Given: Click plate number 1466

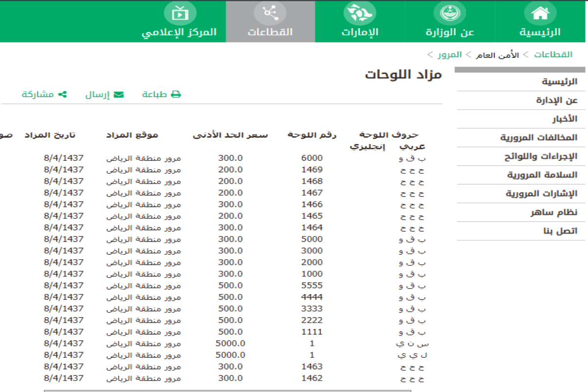Looking at the screenshot, I should [x=312, y=204].
